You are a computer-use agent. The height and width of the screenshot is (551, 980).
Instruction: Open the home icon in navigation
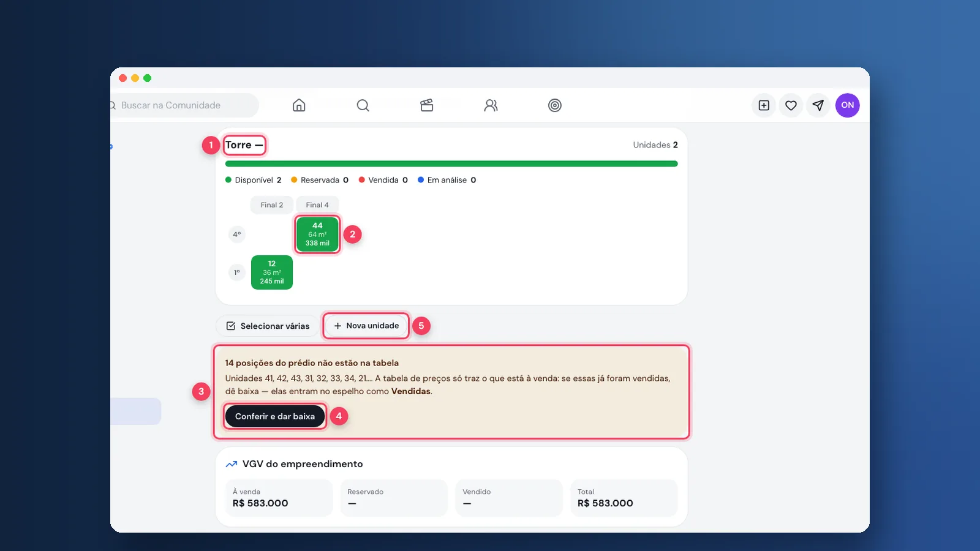(x=299, y=105)
